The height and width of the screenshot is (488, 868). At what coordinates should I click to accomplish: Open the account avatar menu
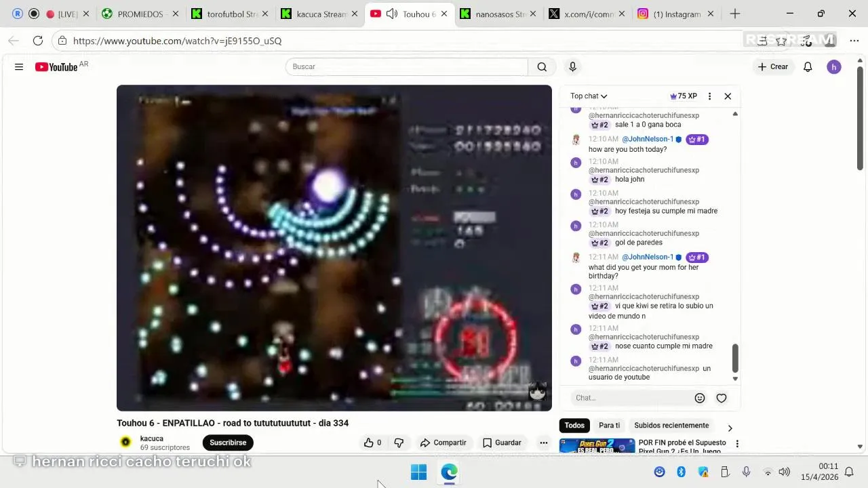click(x=834, y=66)
